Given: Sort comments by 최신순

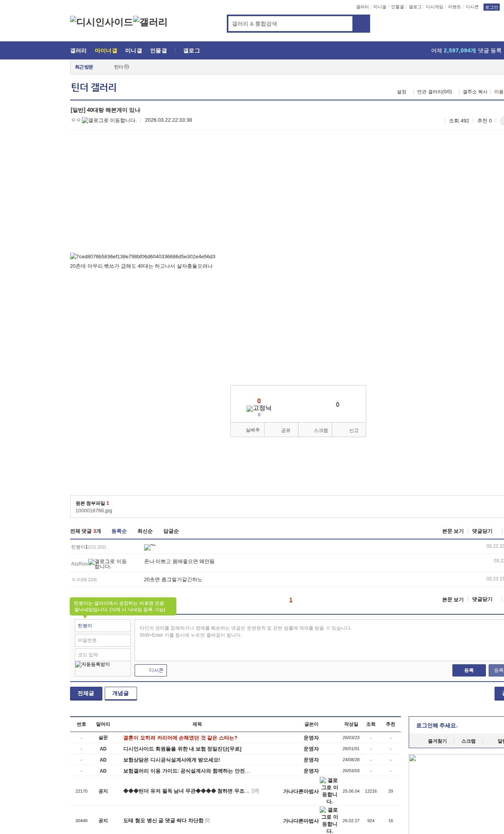Looking at the screenshot, I should point(145,531).
